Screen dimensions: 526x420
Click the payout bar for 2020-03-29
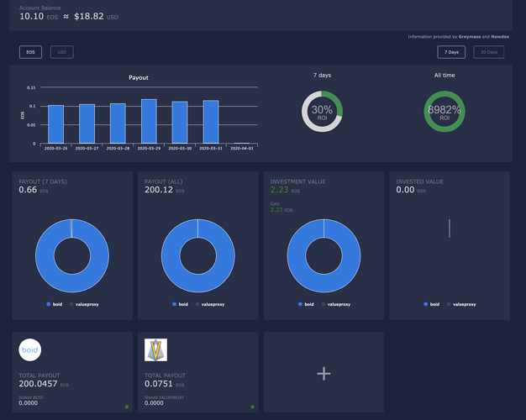(149, 122)
